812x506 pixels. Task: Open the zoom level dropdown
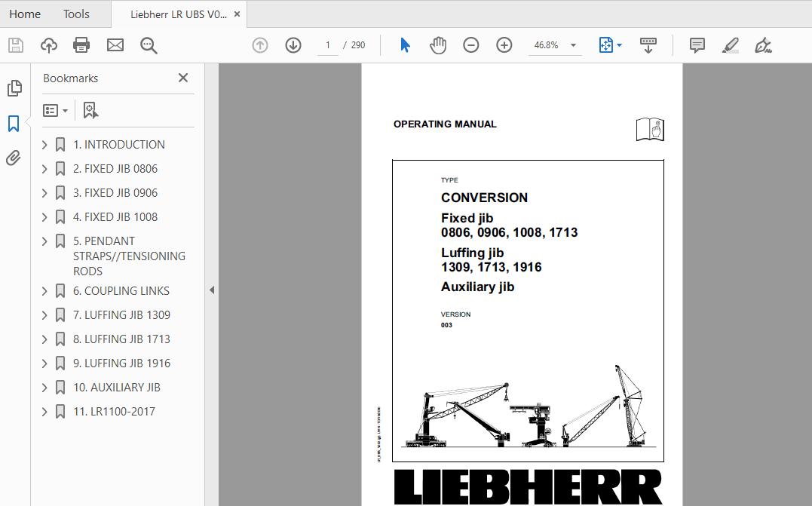point(573,45)
